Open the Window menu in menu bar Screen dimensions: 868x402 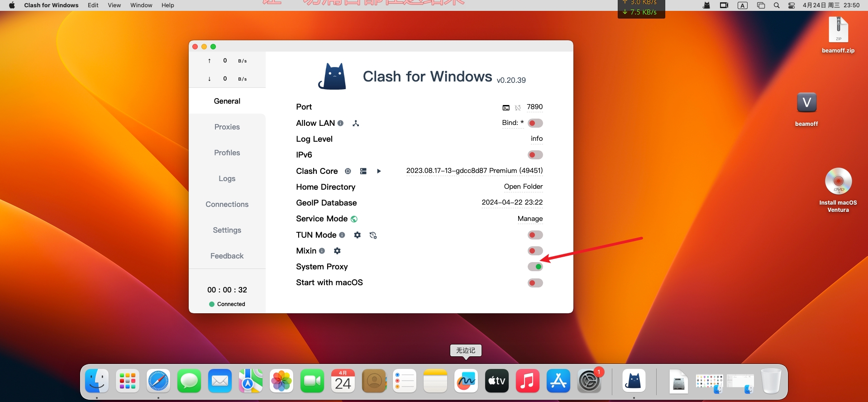[141, 5]
